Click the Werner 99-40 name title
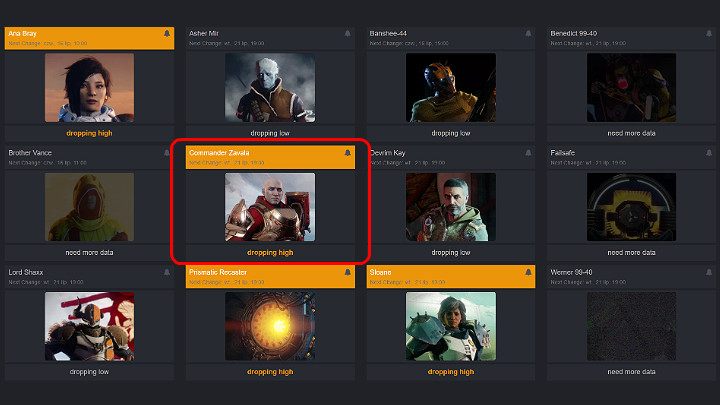Image resolution: width=720 pixels, height=405 pixels. (574, 271)
